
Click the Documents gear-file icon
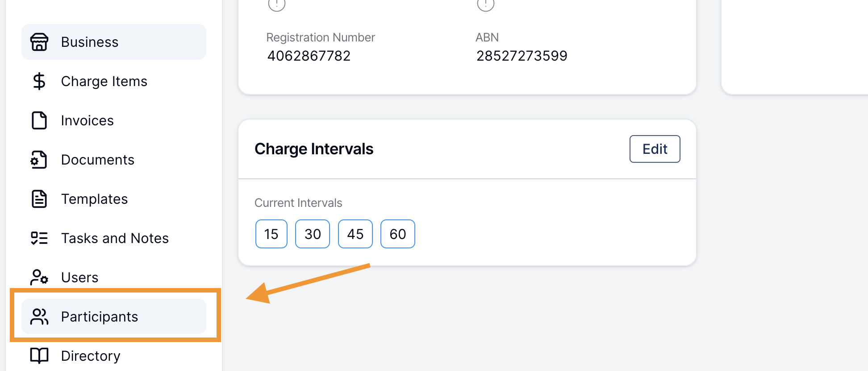click(x=39, y=160)
